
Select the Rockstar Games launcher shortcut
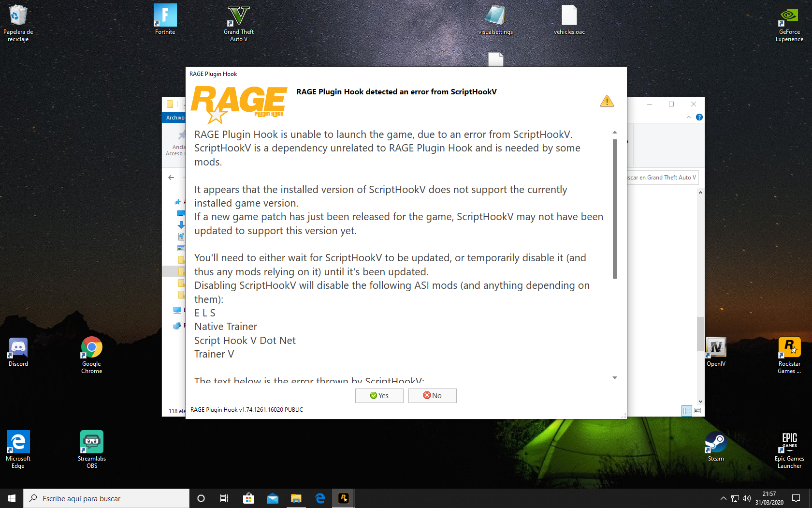pos(790,355)
